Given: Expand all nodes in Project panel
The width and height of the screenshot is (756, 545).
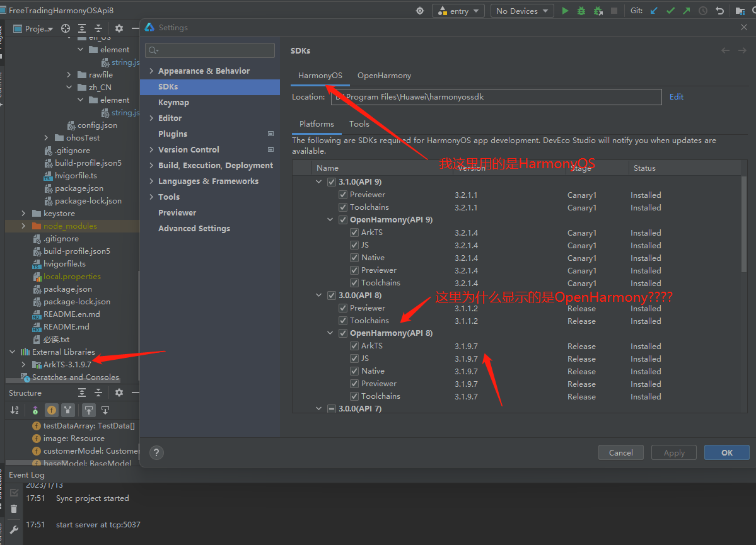Looking at the screenshot, I should click(82, 28).
